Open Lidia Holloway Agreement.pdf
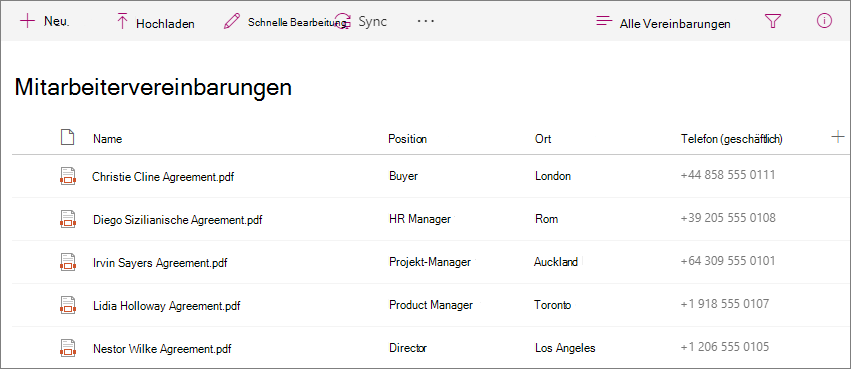This screenshot has width=851, height=369. pyautogui.click(x=167, y=306)
